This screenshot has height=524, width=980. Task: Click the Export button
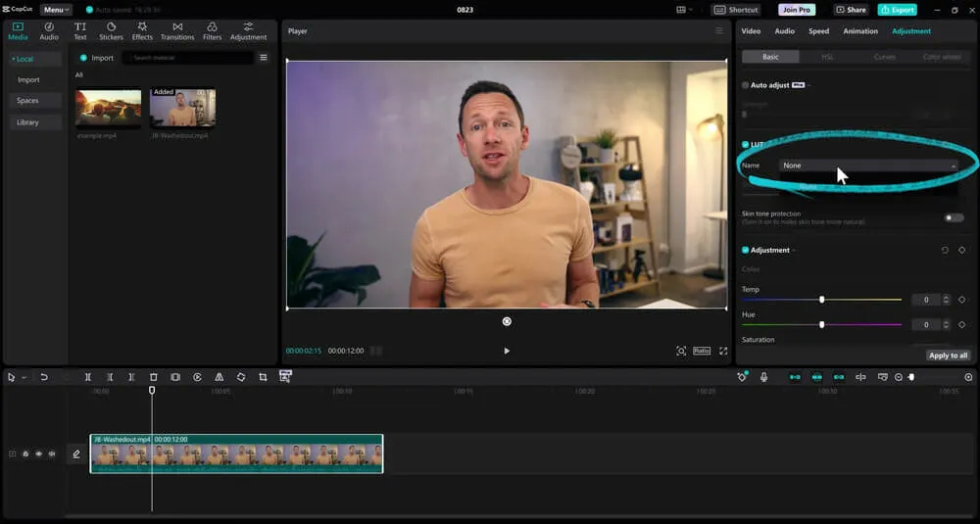pyautogui.click(x=897, y=10)
